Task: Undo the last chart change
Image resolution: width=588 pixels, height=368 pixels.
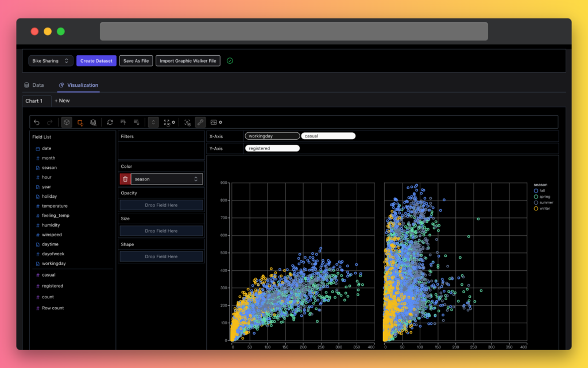Action: click(x=36, y=122)
